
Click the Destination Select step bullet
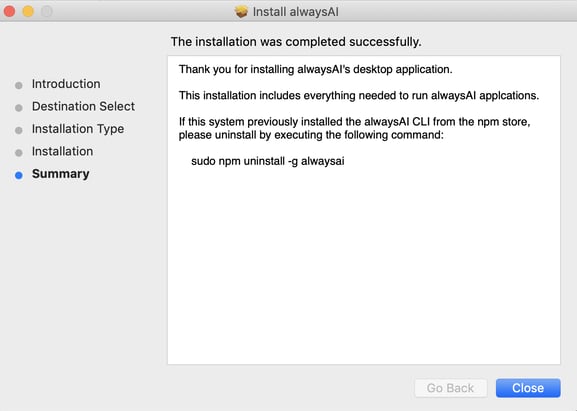[19, 108]
